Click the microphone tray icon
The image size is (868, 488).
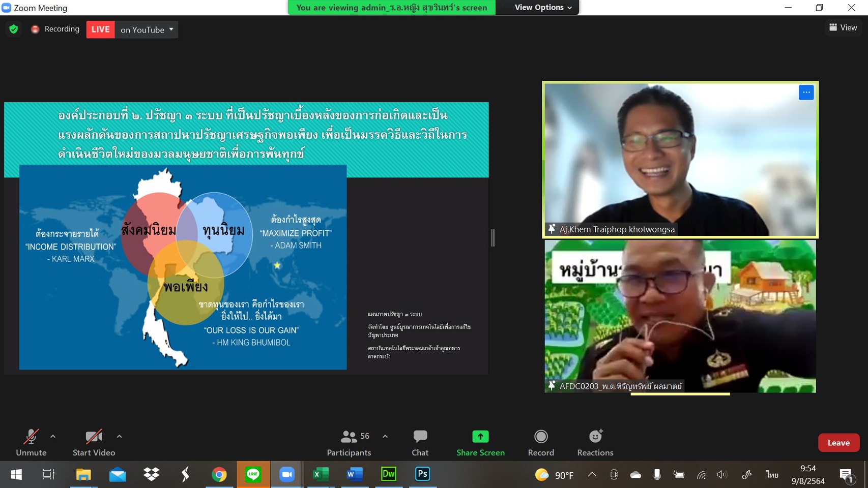click(657, 474)
